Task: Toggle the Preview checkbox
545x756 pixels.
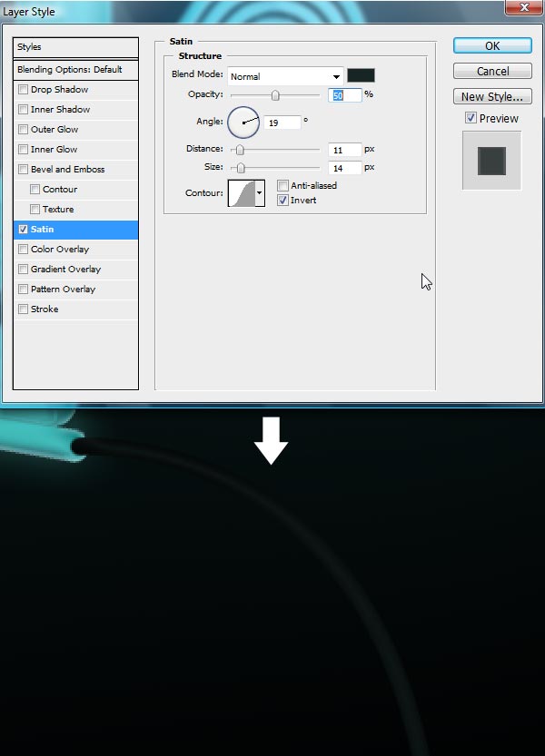Action: coord(471,118)
